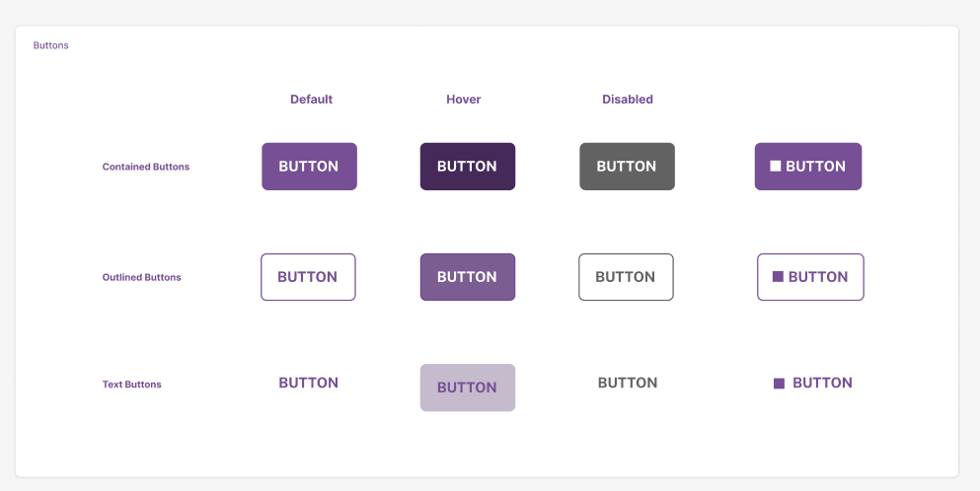980x491 pixels.
Task: Click the dark purple hover contained BUTTON
Action: (468, 167)
